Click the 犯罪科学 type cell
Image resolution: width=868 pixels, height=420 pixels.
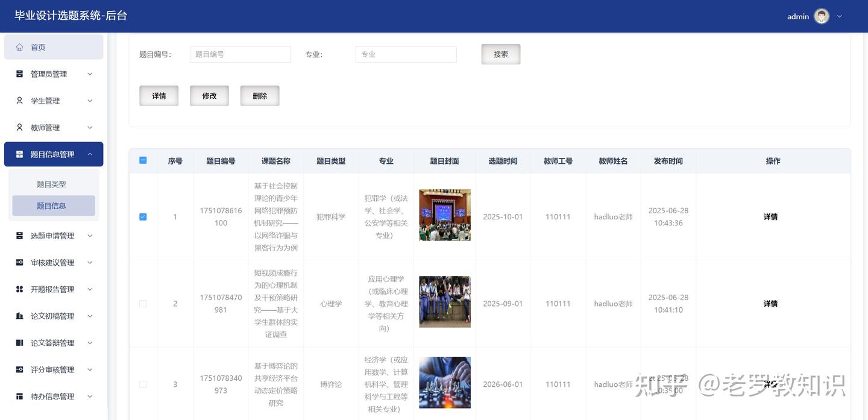pyautogui.click(x=331, y=217)
